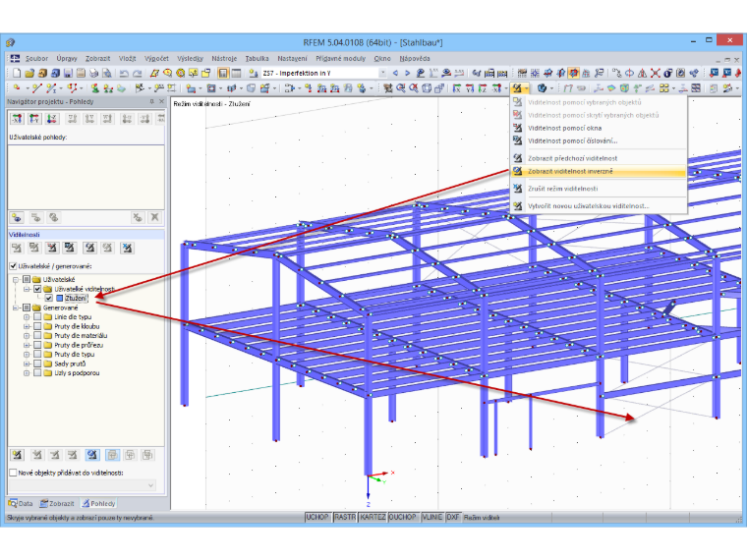Click previous load case arrow button

click(x=395, y=73)
